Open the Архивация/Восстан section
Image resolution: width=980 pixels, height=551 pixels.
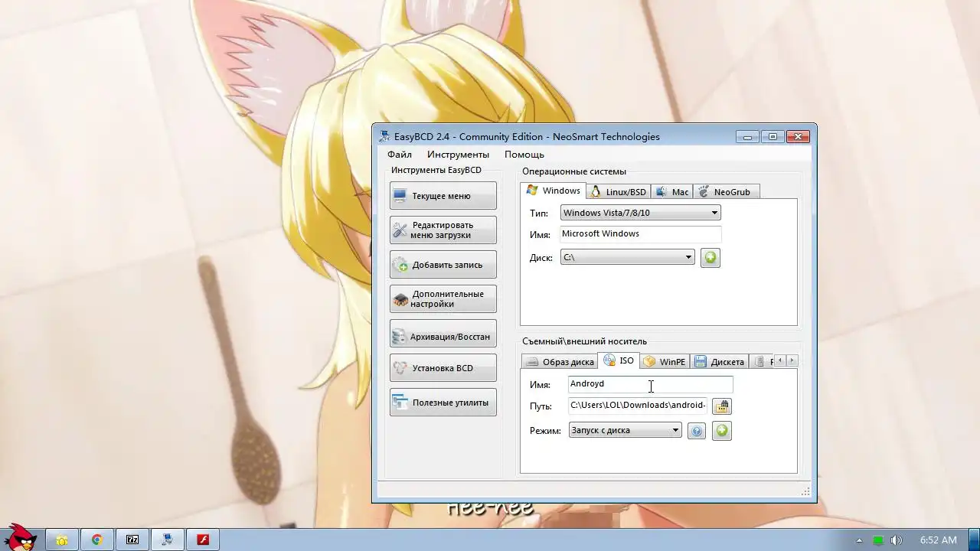[x=443, y=334]
